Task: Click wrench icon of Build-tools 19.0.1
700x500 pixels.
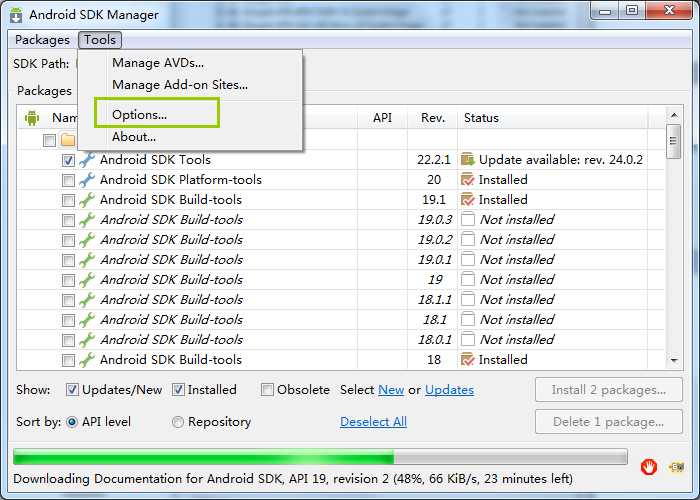Action: tap(87, 260)
